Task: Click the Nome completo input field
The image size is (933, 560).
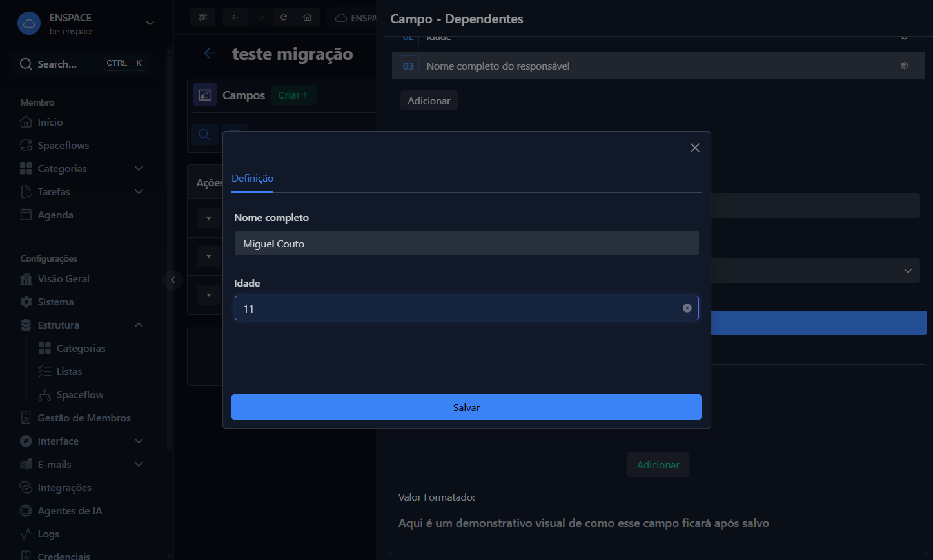Action: pos(466,244)
